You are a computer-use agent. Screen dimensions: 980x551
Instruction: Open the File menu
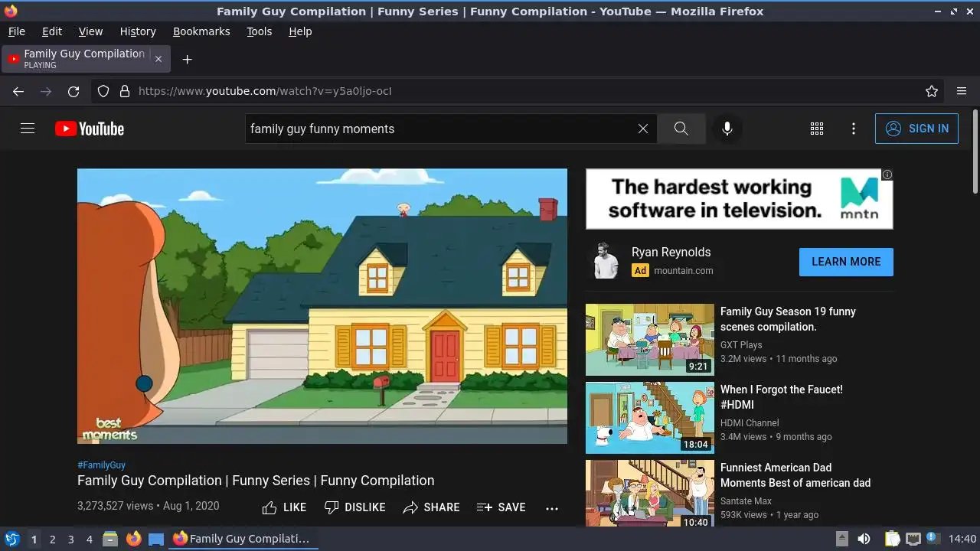[17, 31]
